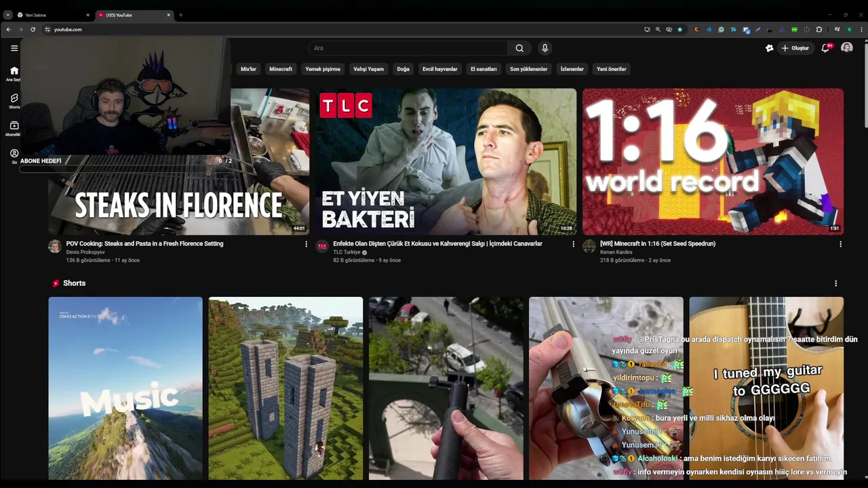Click the crossed-out eye icon in address bar
This screenshot has height=488, width=868.
pos(669,30)
